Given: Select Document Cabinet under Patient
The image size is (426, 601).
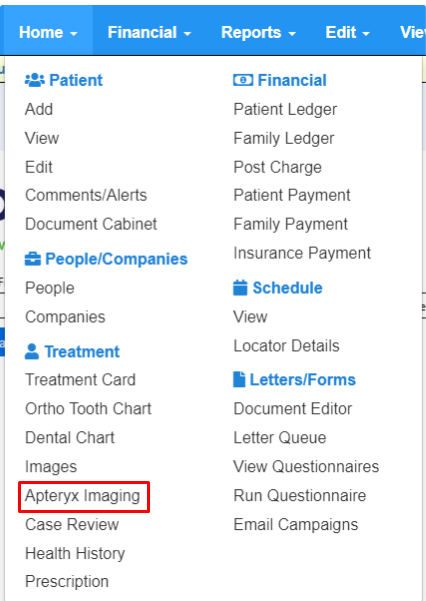Looking at the screenshot, I should pos(91,224).
